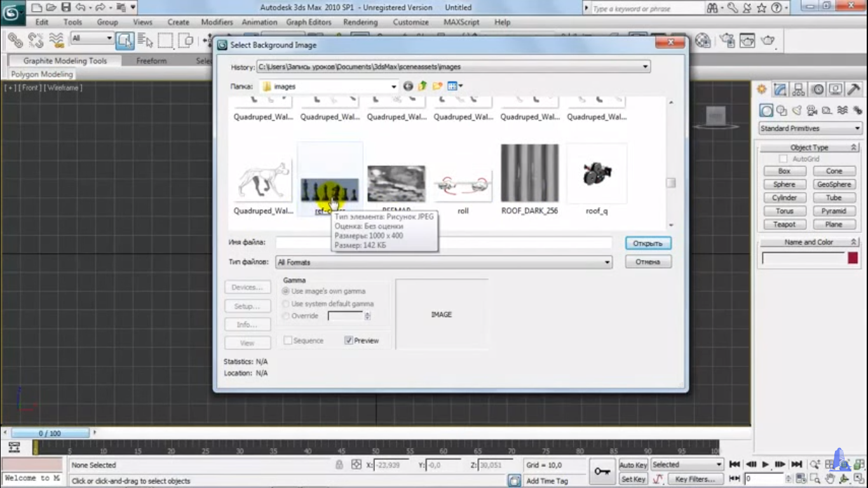Viewport: 868px width, 488px height.
Task: Click the Play Animation button
Action: [x=766, y=464]
